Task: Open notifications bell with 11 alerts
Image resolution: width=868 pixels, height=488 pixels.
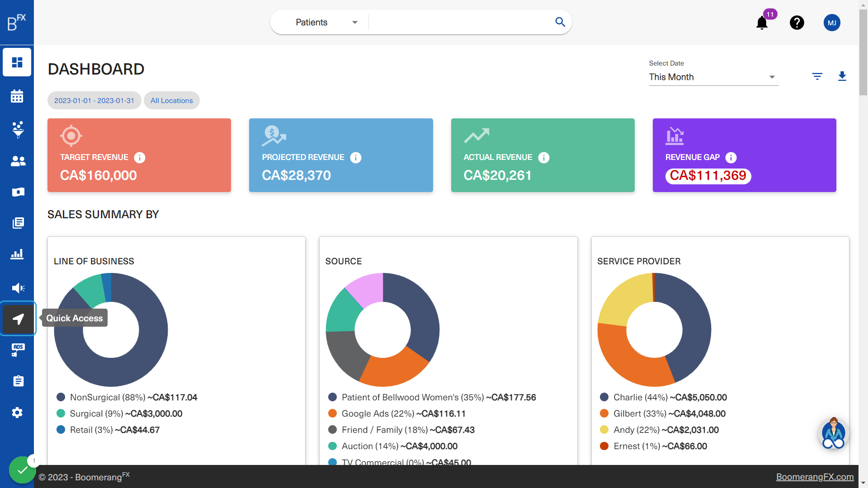Action: pos(762,23)
